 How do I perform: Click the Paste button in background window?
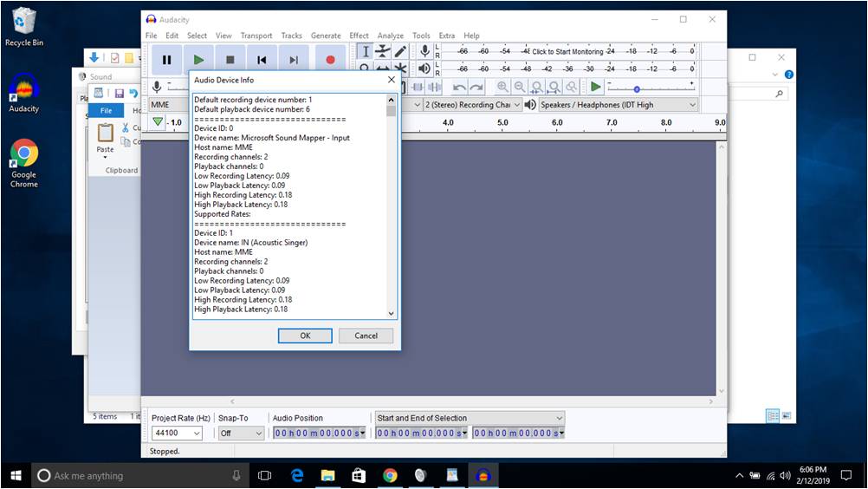pyautogui.click(x=105, y=140)
